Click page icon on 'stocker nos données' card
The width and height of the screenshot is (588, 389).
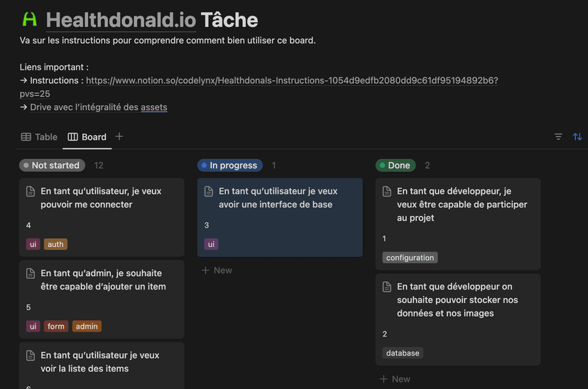point(387,287)
